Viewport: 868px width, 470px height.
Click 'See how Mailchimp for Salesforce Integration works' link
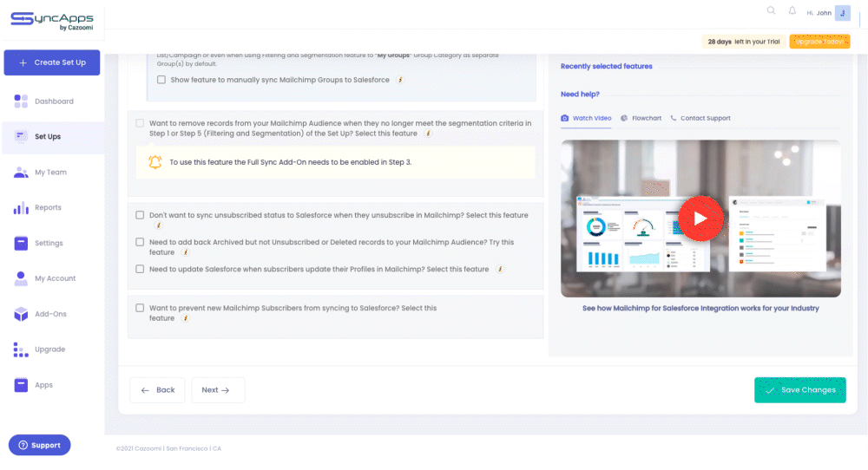[700, 308]
